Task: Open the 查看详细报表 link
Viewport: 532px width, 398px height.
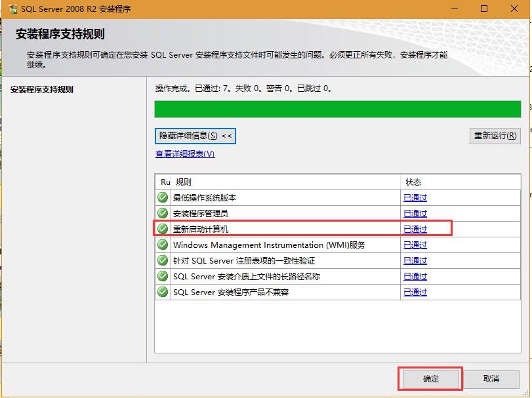Action: click(x=185, y=154)
